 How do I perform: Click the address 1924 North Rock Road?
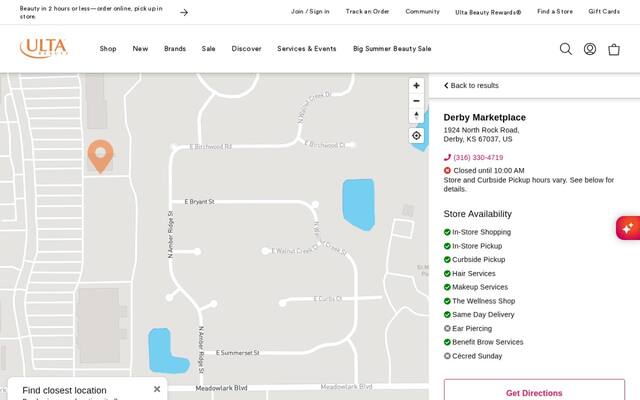pyautogui.click(x=481, y=134)
